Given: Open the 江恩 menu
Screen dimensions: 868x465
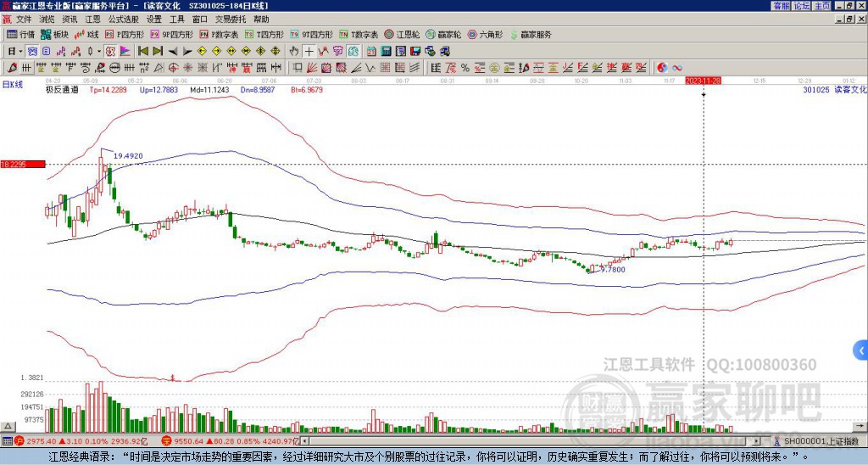Looking at the screenshot, I should [x=92, y=20].
